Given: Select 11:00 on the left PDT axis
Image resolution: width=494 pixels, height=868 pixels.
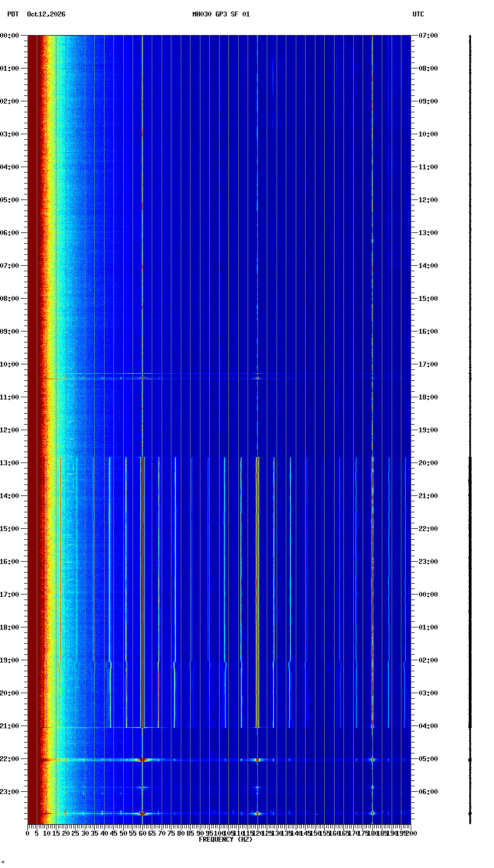Looking at the screenshot, I should coord(10,397).
